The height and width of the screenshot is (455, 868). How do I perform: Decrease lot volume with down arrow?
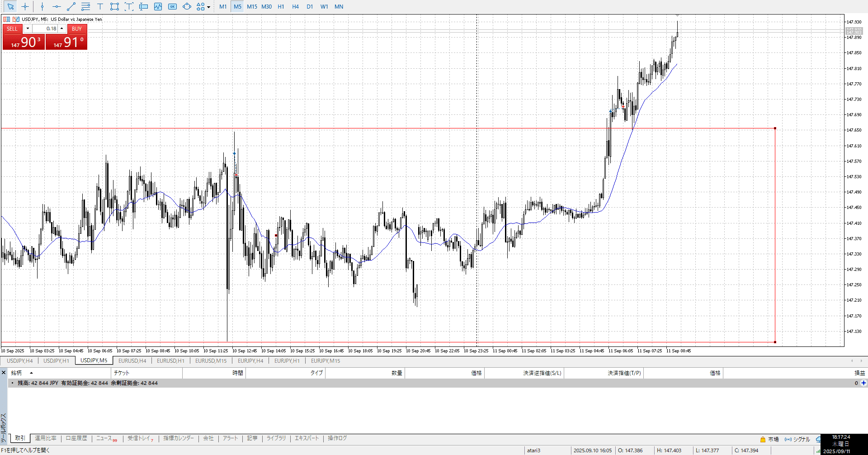(x=28, y=28)
